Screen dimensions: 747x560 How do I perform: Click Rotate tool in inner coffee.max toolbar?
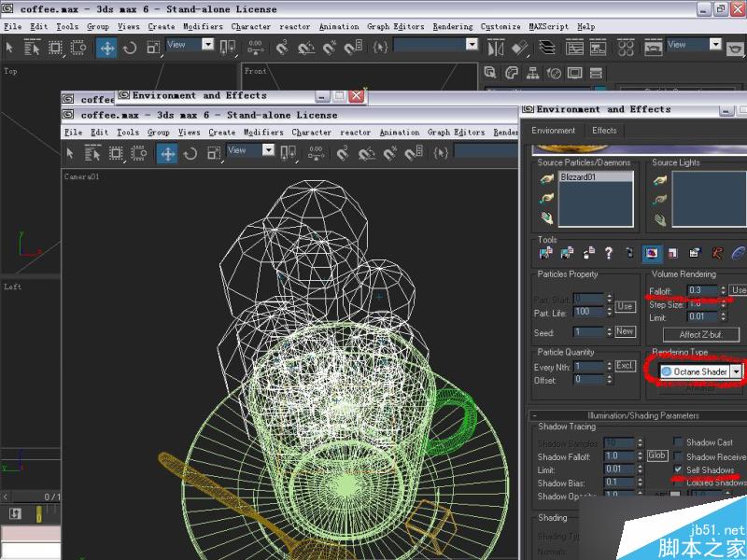coord(190,153)
